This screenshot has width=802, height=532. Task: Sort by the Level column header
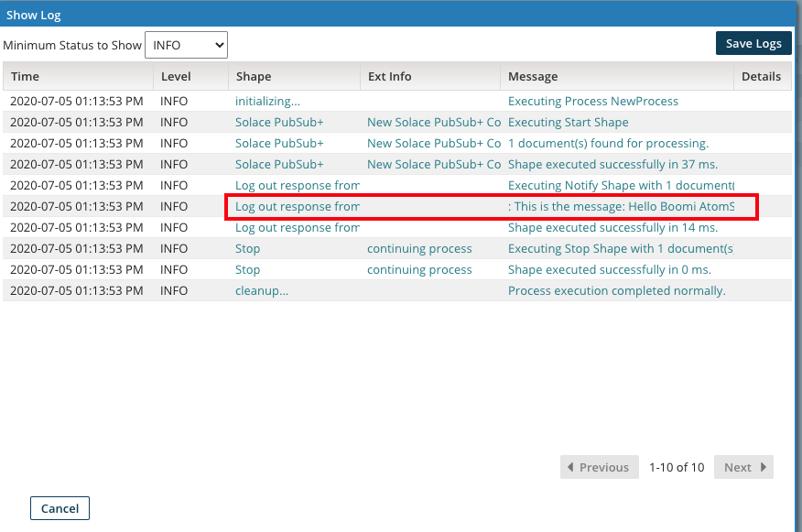point(176,77)
